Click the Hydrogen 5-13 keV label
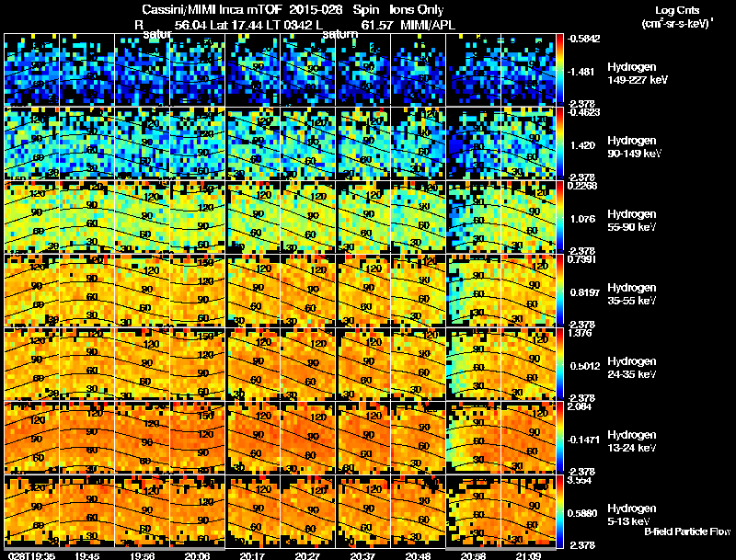 [631, 515]
